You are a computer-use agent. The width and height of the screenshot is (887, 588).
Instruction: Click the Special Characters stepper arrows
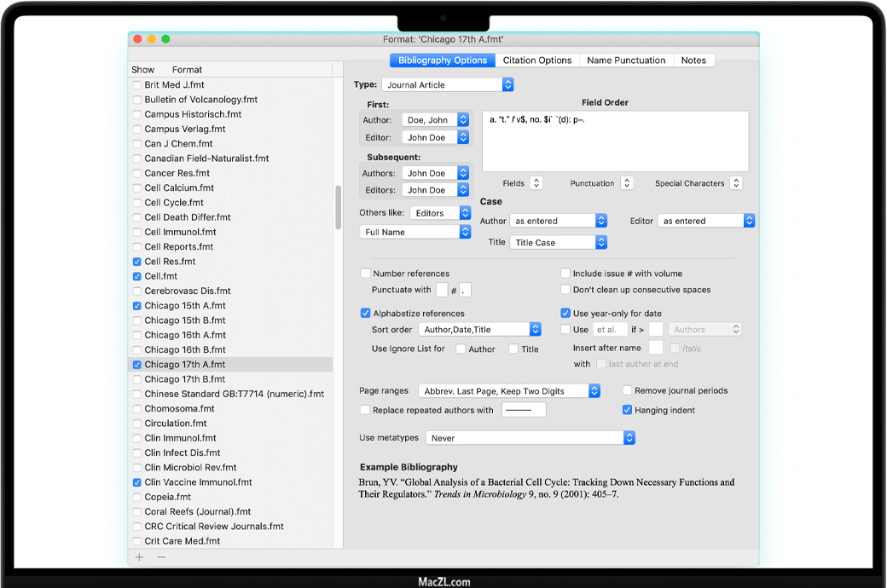tap(736, 183)
